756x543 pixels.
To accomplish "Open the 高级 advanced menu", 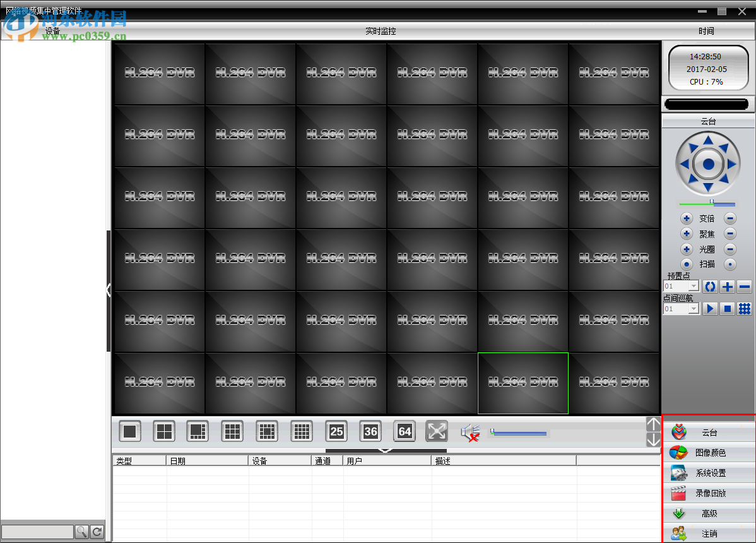I will pos(709,513).
